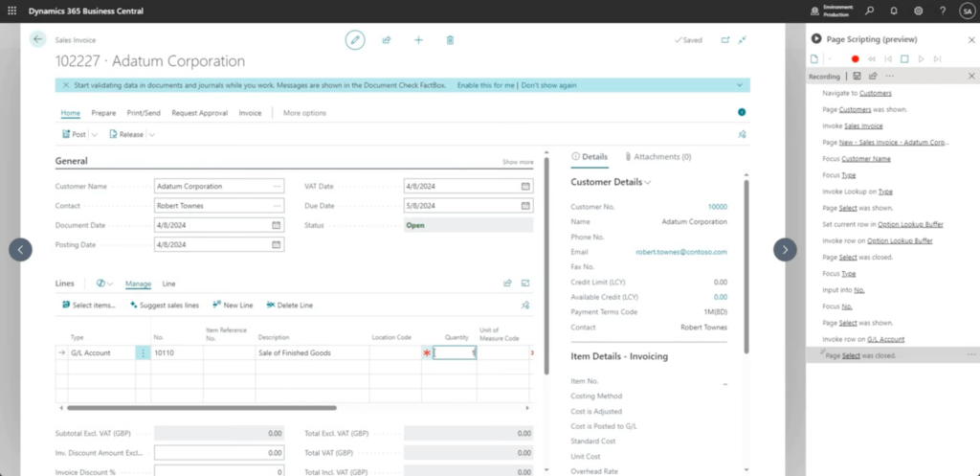Delete the invoice with the trash icon
Image resolution: width=980 pixels, height=476 pixels.
coord(450,40)
